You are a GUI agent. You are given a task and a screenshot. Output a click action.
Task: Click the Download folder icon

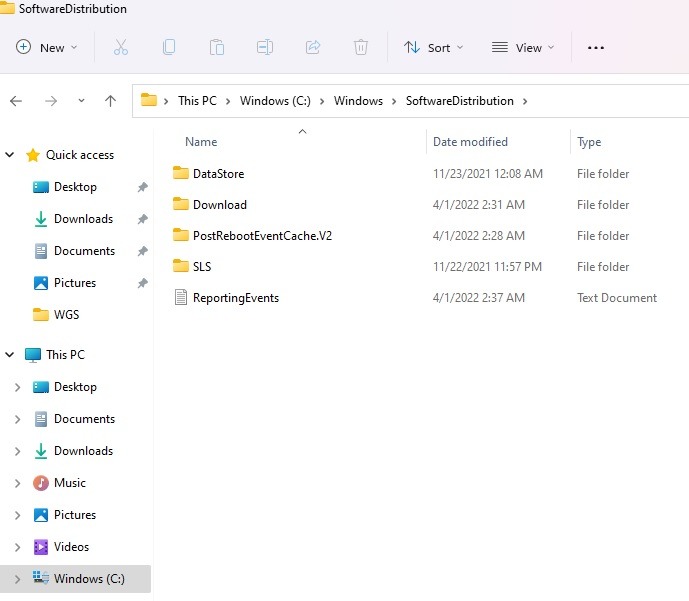tap(181, 204)
